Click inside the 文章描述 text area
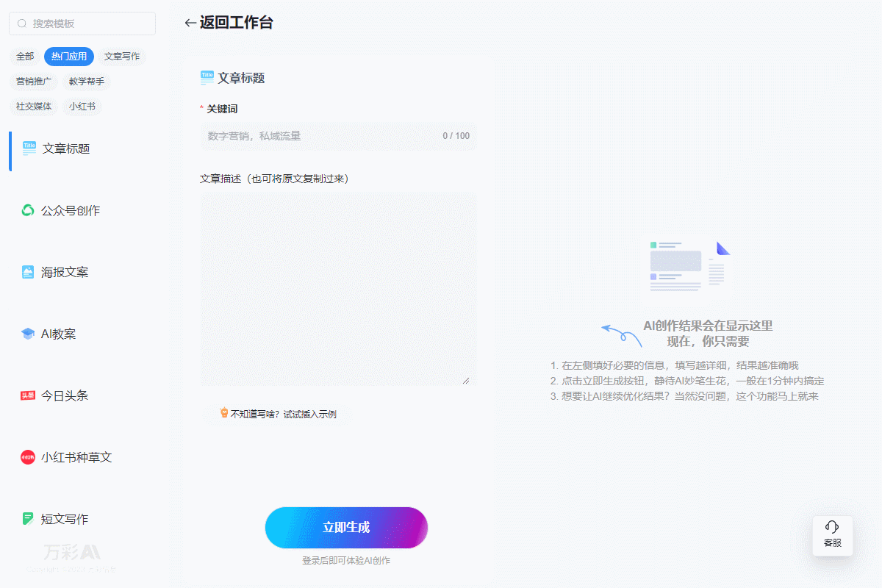The width and height of the screenshot is (882, 588). 338,288
